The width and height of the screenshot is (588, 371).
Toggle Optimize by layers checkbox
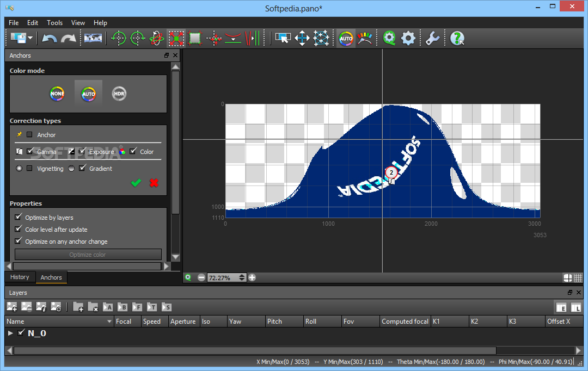(18, 217)
